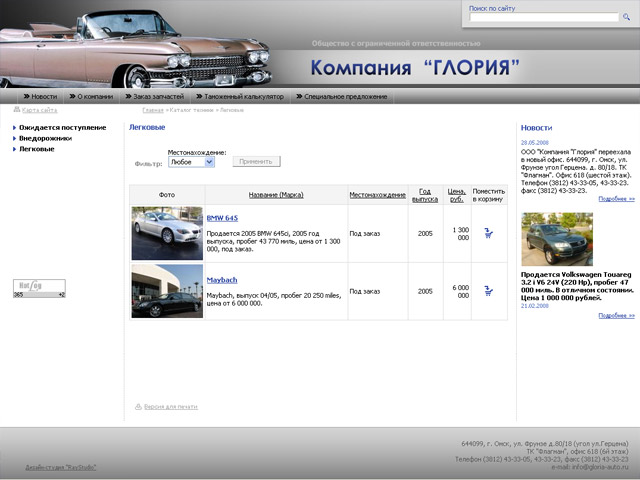Add BMW 645 to the cart

pyautogui.click(x=489, y=233)
